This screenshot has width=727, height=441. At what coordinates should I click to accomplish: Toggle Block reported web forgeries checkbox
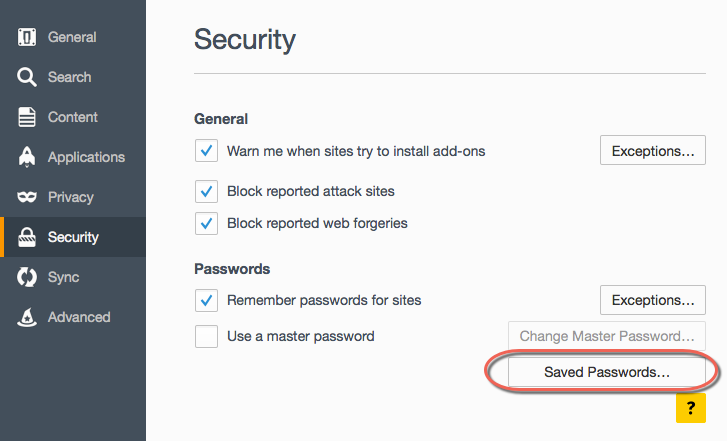(x=206, y=223)
